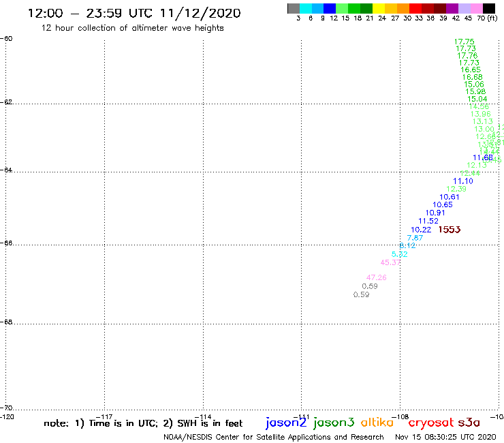Click the gray swatch on the color scale

[x=294, y=8]
